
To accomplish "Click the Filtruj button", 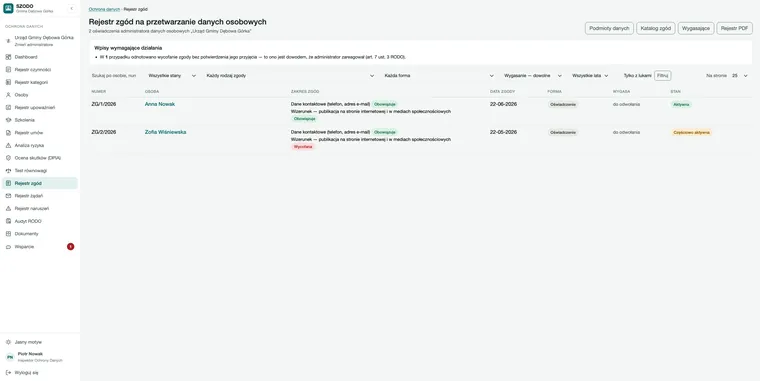I will click(663, 76).
